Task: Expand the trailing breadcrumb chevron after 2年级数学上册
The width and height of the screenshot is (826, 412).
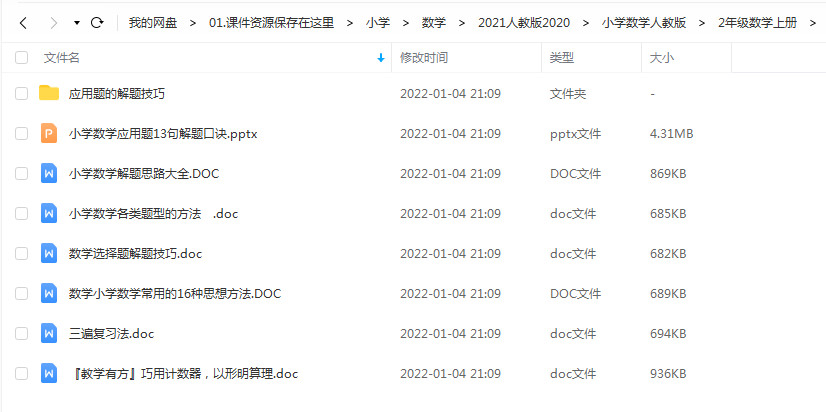Action: pos(812,23)
